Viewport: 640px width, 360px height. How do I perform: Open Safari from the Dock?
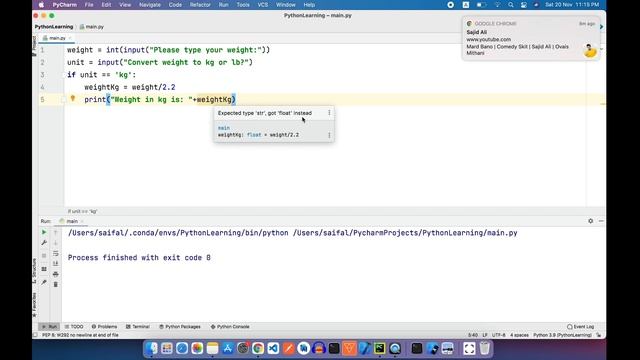tap(182, 348)
